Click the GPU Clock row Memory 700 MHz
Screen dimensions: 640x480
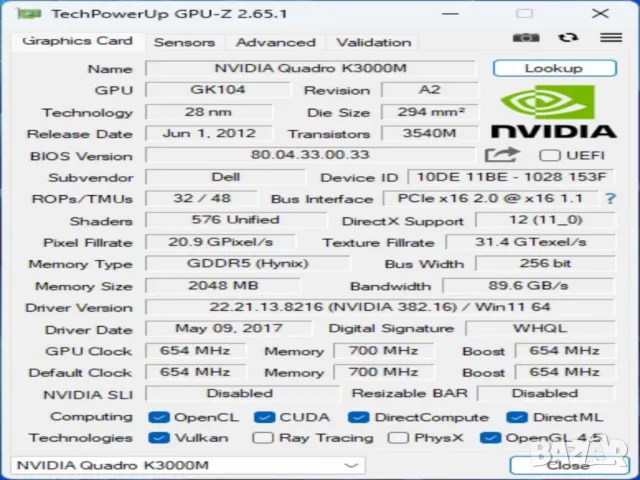pos(384,351)
